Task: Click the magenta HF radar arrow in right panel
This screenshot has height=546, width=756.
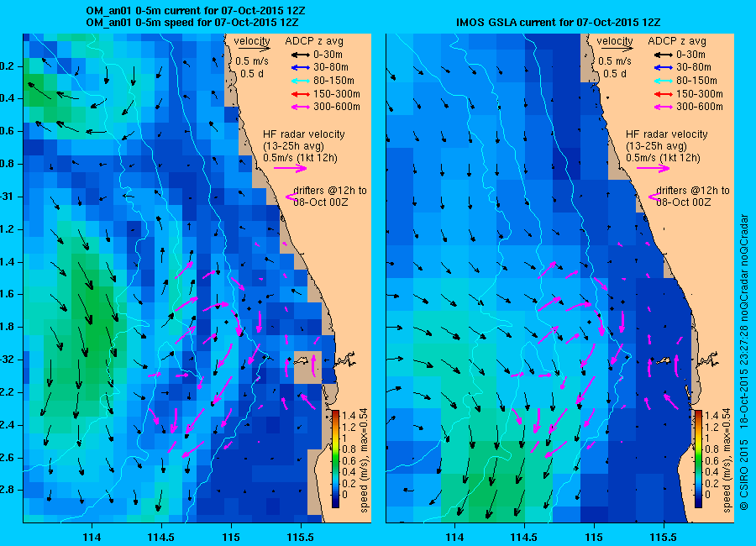Action: 654,168
